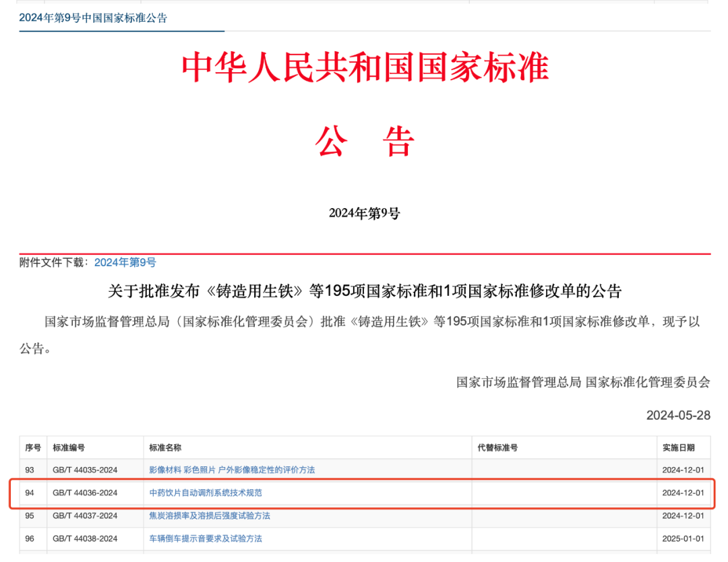Open 中药饮片自动调剂系统技术规范 standard link
The height and width of the screenshot is (562, 728).
point(205,493)
